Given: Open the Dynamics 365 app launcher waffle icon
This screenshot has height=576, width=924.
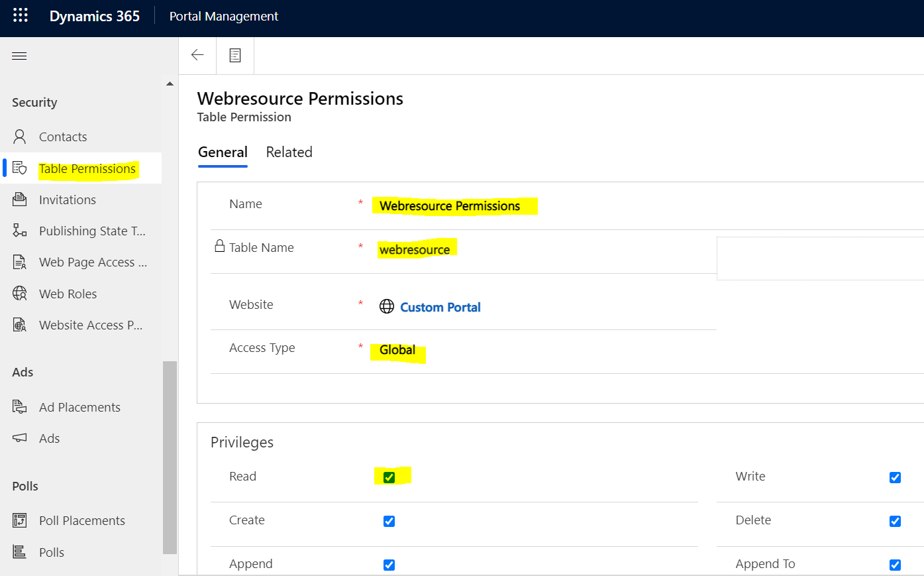Looking at the screenshot, I should [x=20, y=15].
